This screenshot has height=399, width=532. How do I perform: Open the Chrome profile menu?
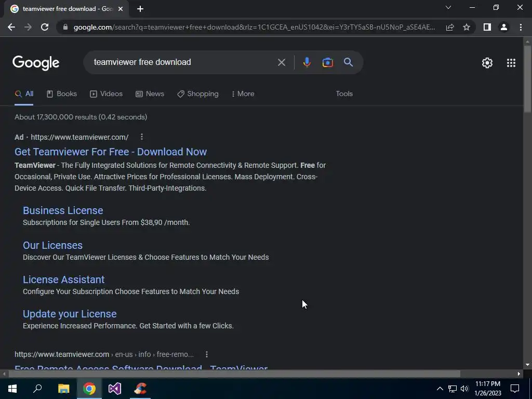[x=504, y=27]
